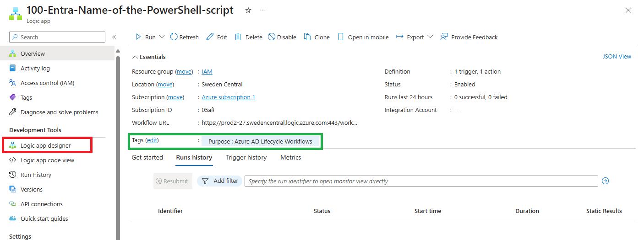
Task: Click the run identifier input field
Action: [x=421, y=181]
